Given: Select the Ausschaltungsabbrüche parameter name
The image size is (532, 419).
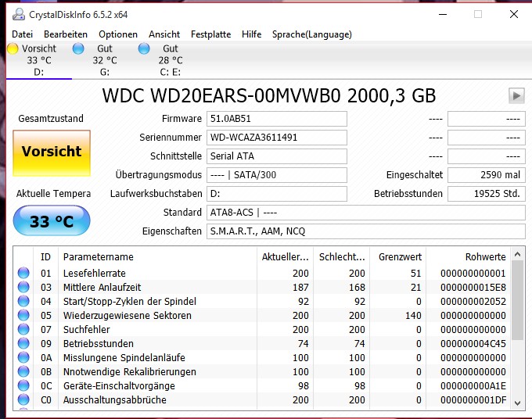Looking at the screenshot, I should point(115,400).
